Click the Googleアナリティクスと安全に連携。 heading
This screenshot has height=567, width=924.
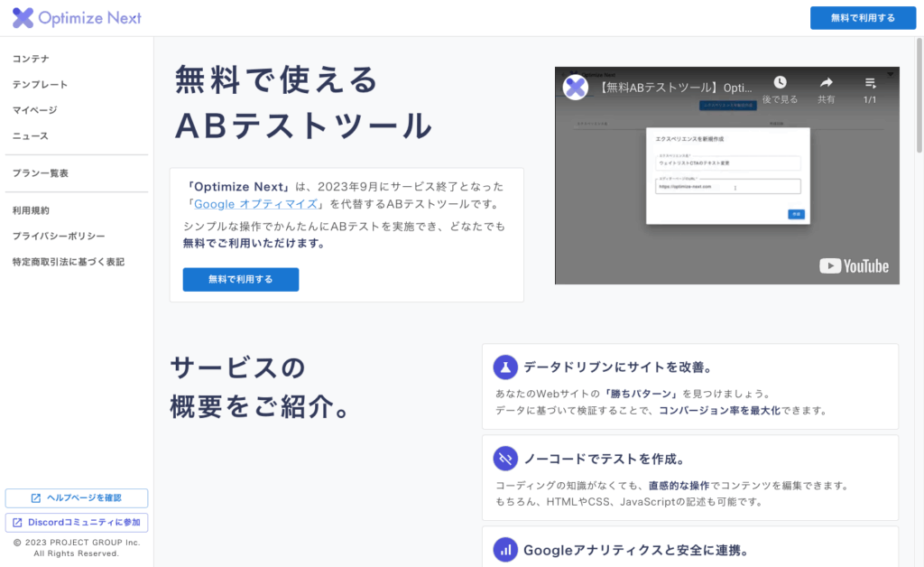point(638,550)
